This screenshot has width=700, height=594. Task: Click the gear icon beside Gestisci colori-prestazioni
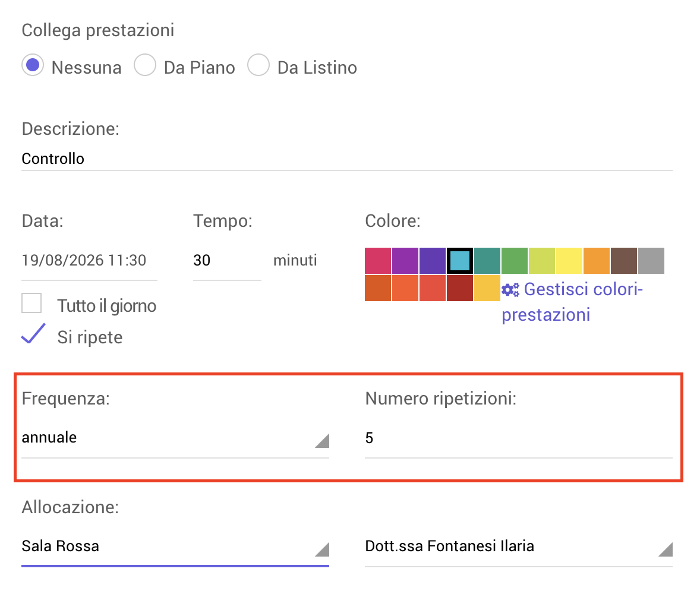510,290
